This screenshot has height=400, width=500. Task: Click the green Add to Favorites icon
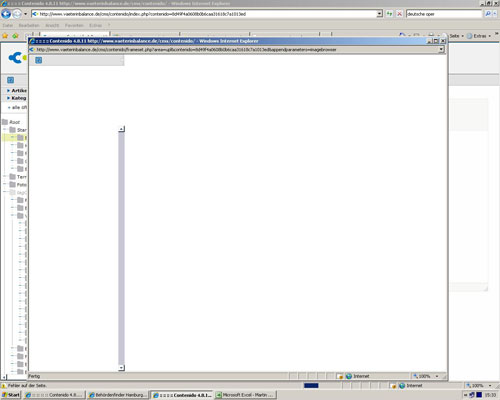click(15, 36)
